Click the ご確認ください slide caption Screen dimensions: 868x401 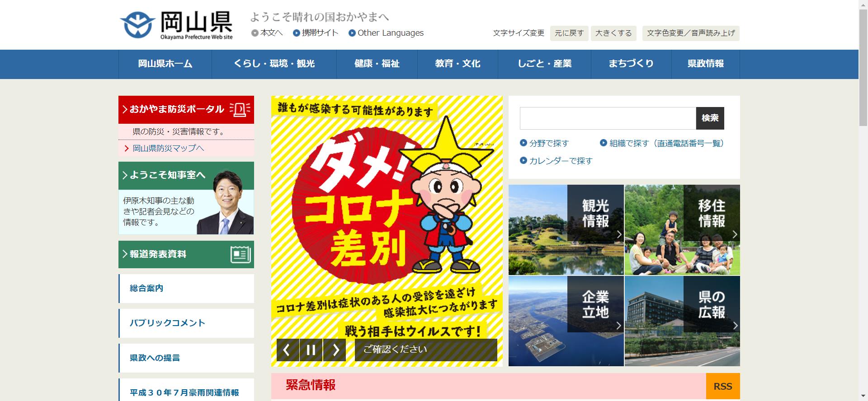pos(426,350)
